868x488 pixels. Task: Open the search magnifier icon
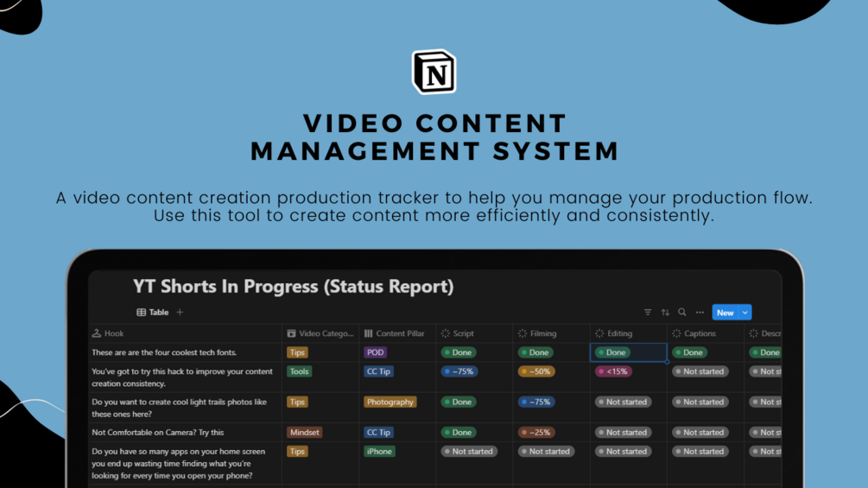point(682,312)
